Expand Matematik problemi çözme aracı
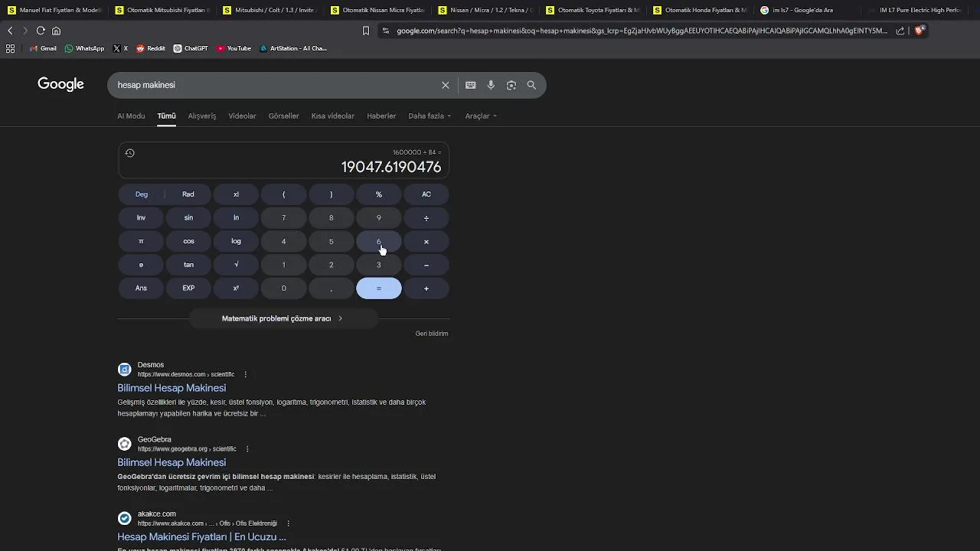This screenshot has width=980, height=551. click(x=283, y=318)
